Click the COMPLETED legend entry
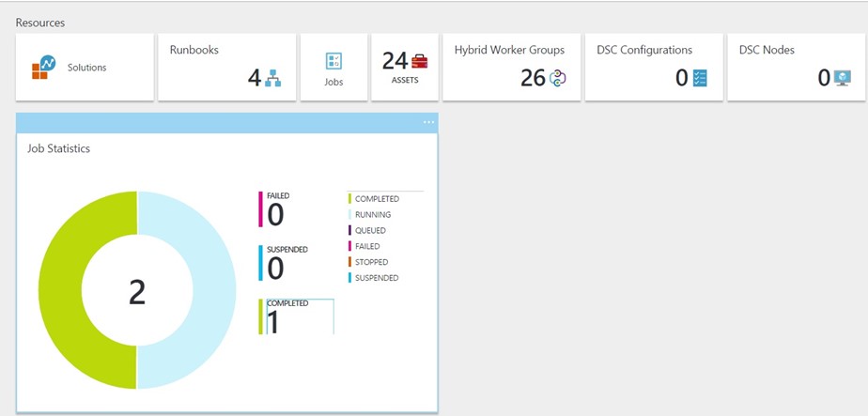Screen dimensions: 868x416 tap(374, 199)
